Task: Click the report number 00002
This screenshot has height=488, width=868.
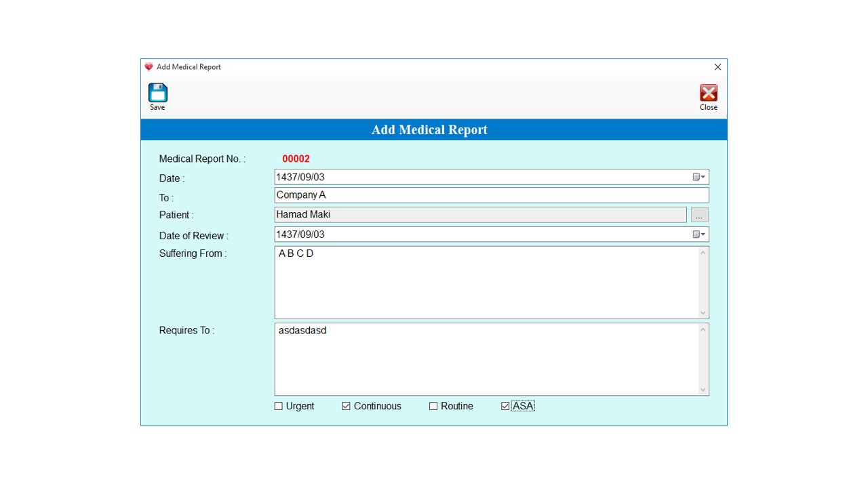Action: [296, 159]
